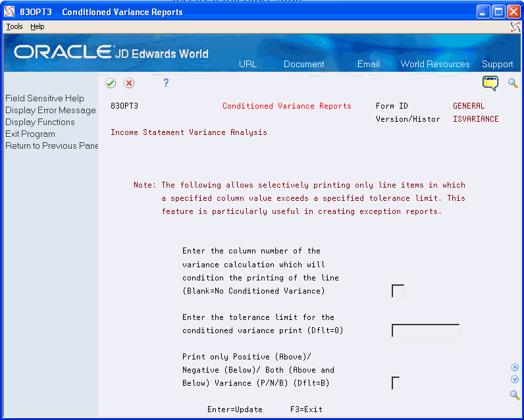Open the Help menu
The height and width of the screenshot is (420, 524).
[x=37, y=26]
